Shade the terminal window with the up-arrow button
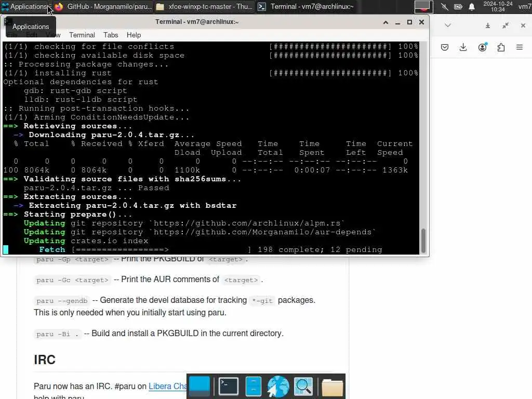 [x=386, y=22]
